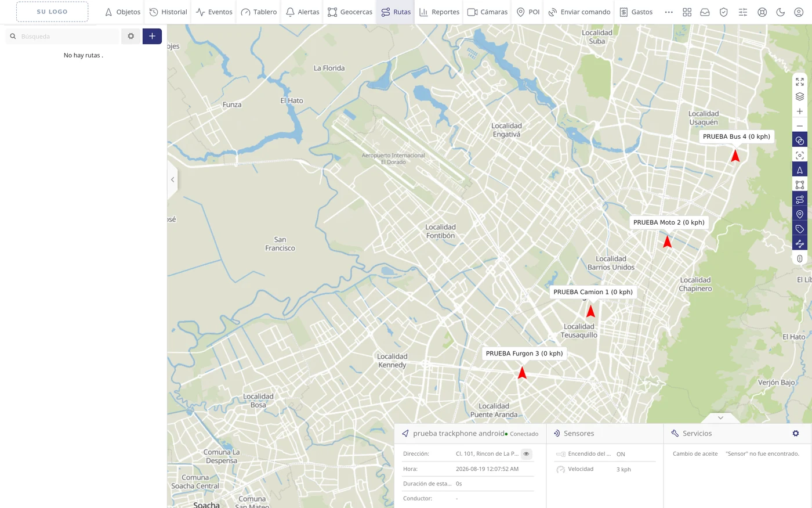Open the Servicios panel settings gear

pos(796,434)
